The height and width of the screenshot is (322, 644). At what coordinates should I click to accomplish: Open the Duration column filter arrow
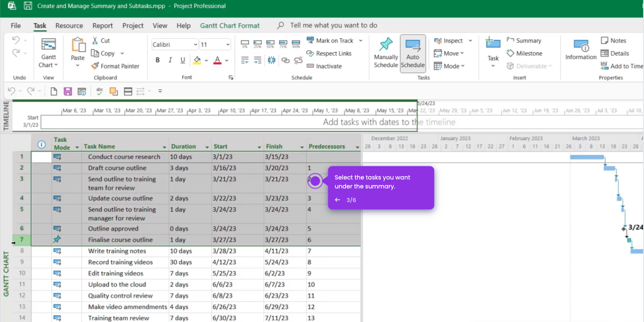[207, 147]
